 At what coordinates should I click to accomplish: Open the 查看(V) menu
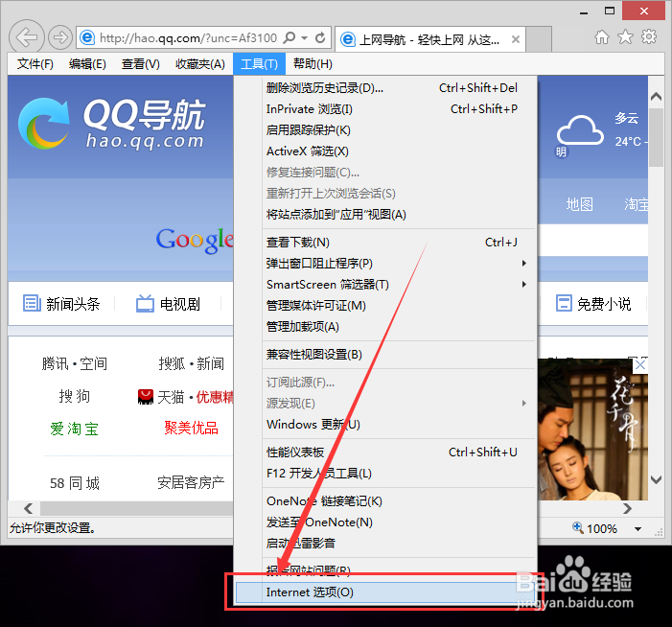[x=141, y=64]
